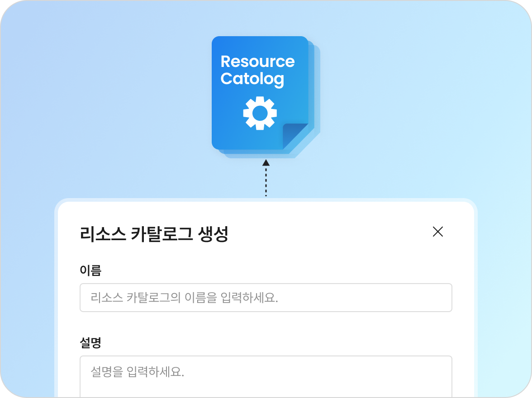Click the placeholder text 설명을 입력하세요
The image size is (532, 398).
coord(138,372)
